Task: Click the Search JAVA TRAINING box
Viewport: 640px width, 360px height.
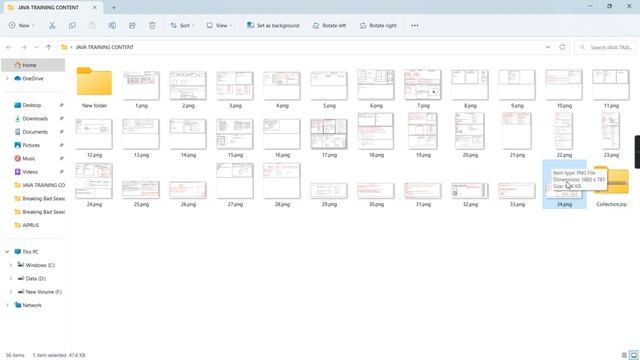Action: coord(606,47)
